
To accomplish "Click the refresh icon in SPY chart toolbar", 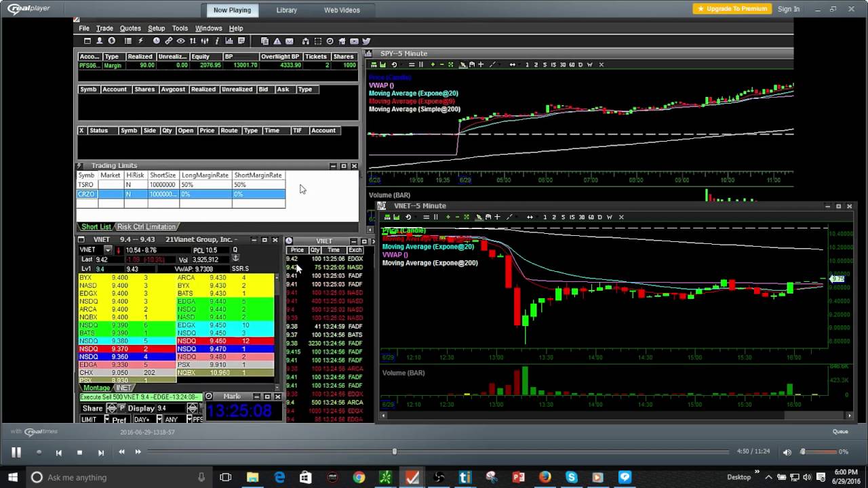I will click(394, 64).
